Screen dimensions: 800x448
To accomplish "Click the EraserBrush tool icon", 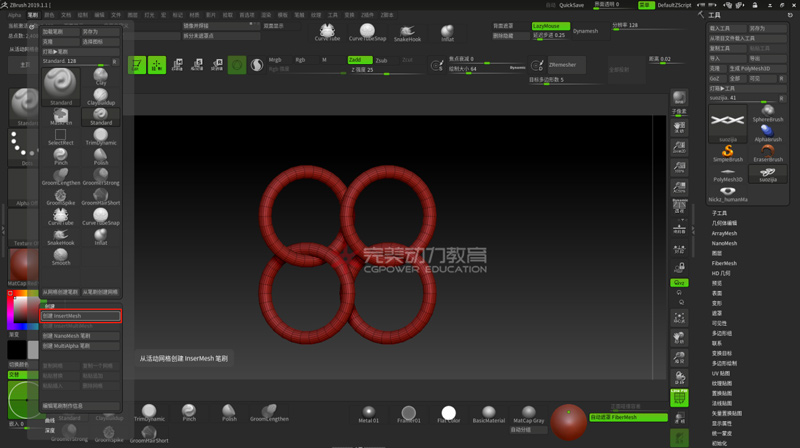I will click(767, 152).
